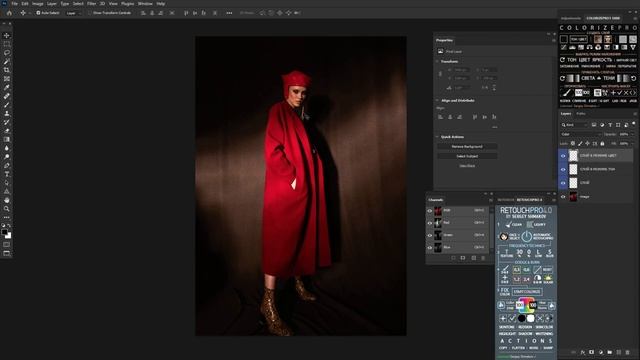The height and width of the screenshot is (360, 640).
Task: Hide the СЛОЙ В РЕЖИМЕ ТОН layer
Action: [x=563, y=169]
